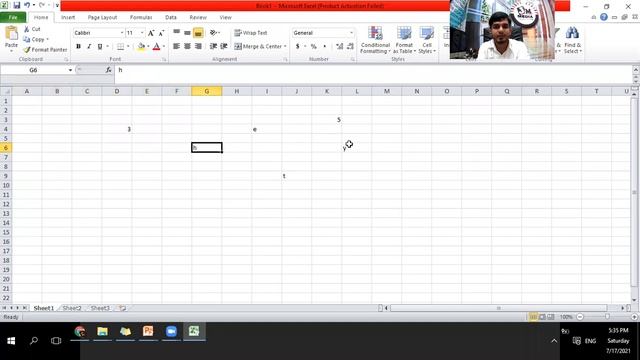This screenshot has height=360, width=640.
Task: Switch to the Data tab
Action: pos(171,18)
